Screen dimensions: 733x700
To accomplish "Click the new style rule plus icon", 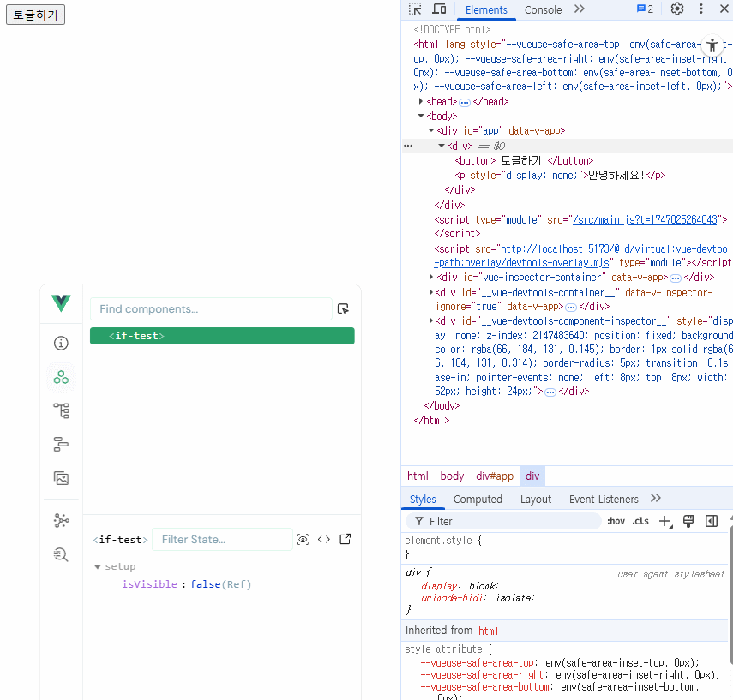I will click(x=665, y=521).
